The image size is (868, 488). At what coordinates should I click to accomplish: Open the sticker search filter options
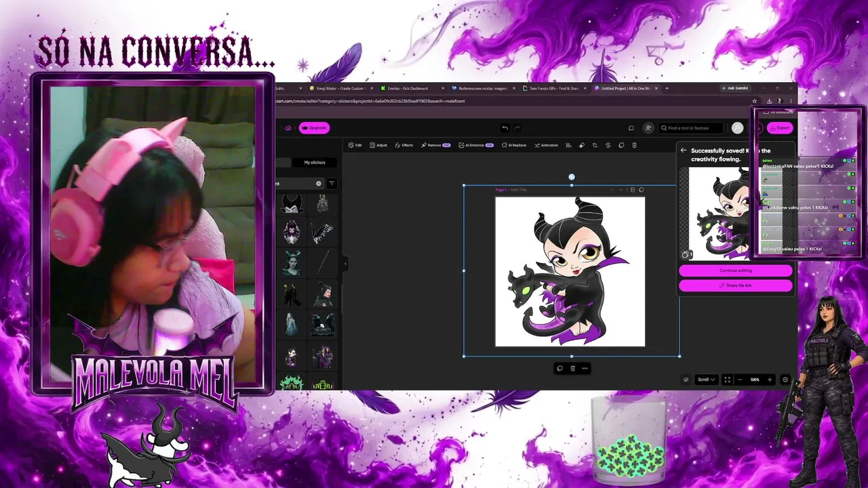pos(332,183)
